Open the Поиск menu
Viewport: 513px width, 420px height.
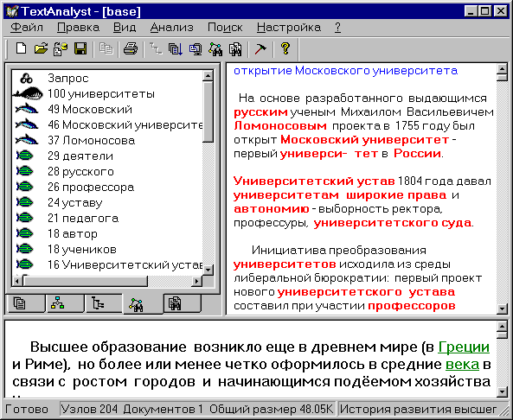click(x=225, y=28)
